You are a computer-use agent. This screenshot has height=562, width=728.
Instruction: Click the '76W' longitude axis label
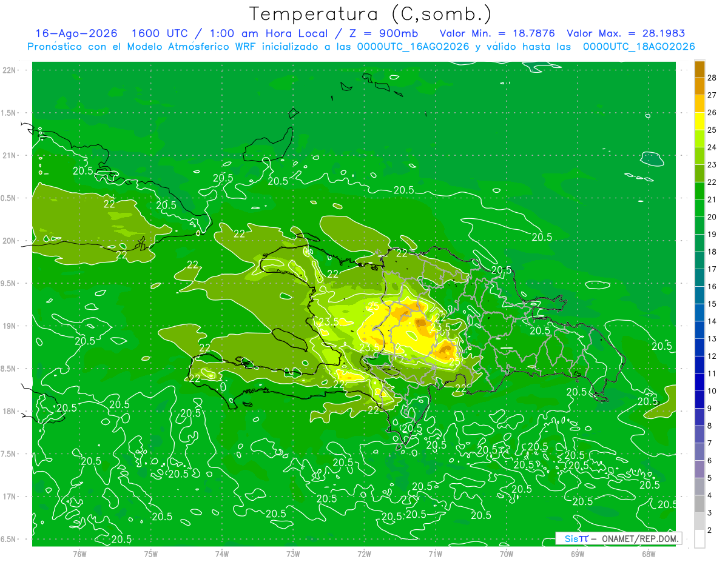pos(79,554)
